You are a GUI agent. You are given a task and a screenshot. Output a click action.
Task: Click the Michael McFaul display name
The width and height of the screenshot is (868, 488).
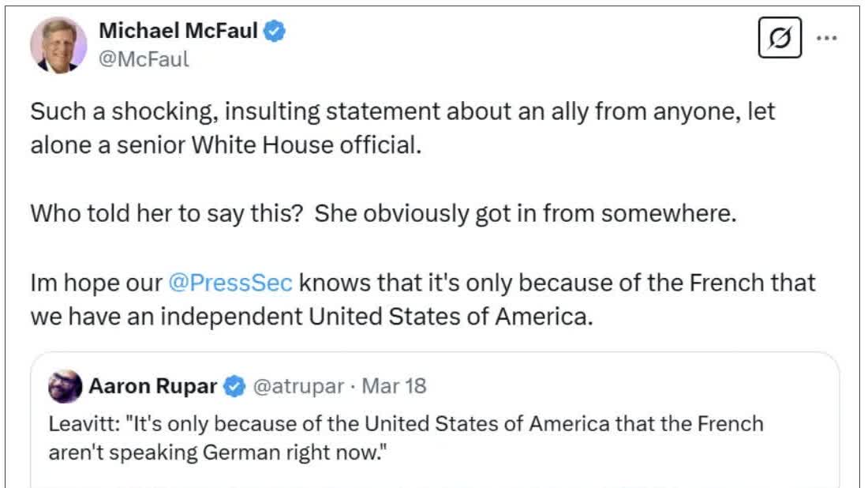pyautogui.click(x=180, y=32)
